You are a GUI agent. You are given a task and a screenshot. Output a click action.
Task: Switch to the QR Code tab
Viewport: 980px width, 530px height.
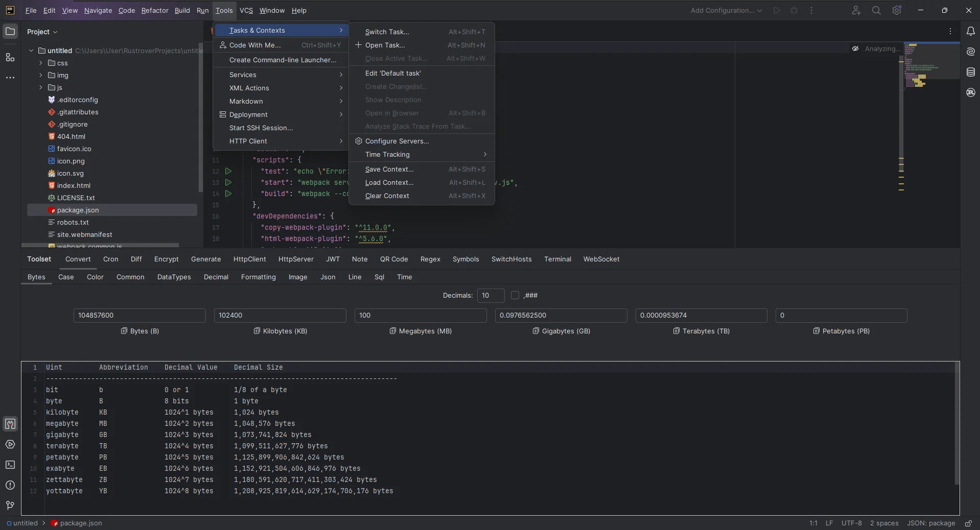(393, 259)
